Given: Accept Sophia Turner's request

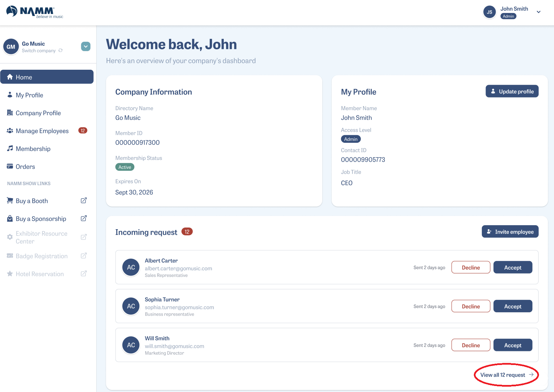Looking at the screenshot, I should click(513, 306).
